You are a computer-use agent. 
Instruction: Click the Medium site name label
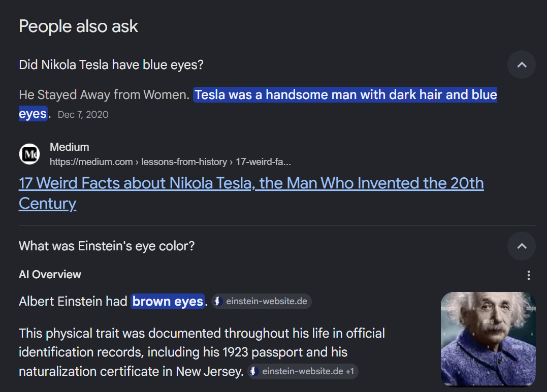70,147
